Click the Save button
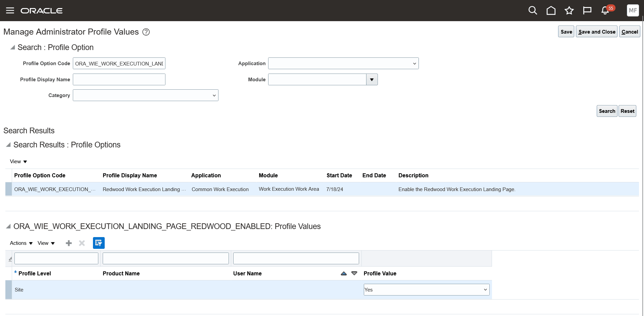This screenshot has width=644, height=316. pyautogui.click(x=566, y=32)
